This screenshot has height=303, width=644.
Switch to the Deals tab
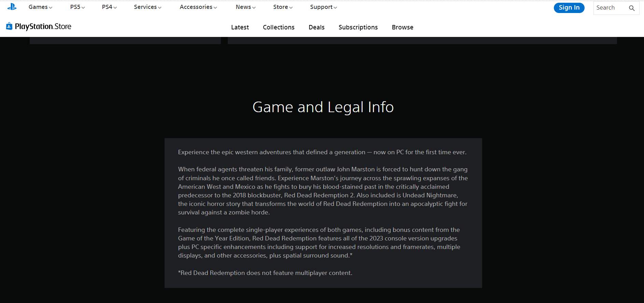pos(317,27)
